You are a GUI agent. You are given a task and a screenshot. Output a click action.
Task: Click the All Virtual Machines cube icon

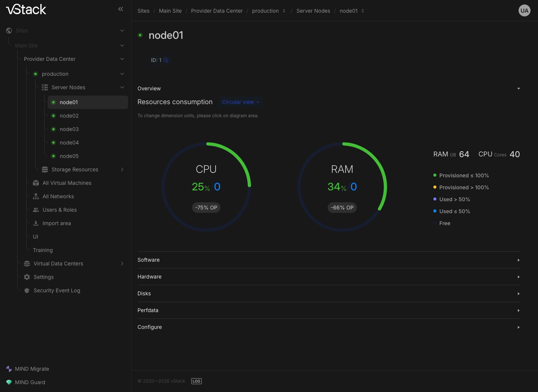[36, 183]
